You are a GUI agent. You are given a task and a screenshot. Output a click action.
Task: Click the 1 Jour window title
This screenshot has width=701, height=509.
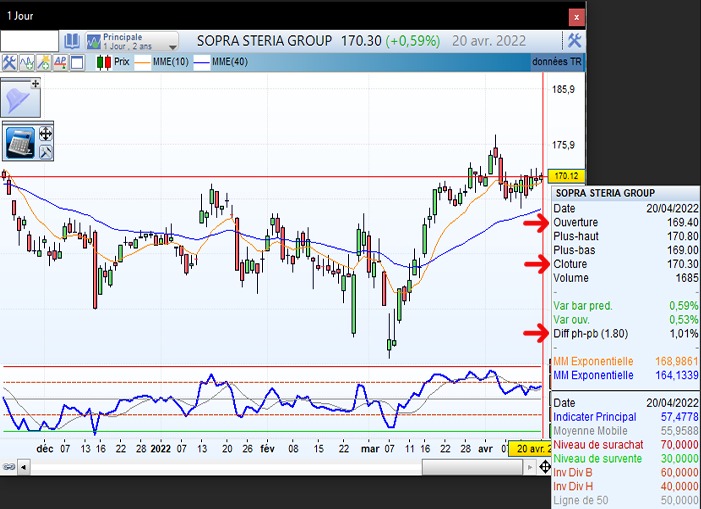[x=20, y=16]
